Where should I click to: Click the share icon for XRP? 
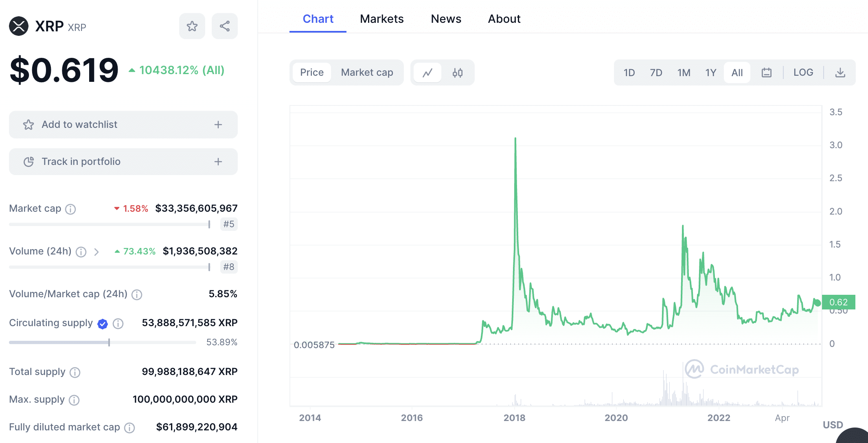(x=224, y=26)
